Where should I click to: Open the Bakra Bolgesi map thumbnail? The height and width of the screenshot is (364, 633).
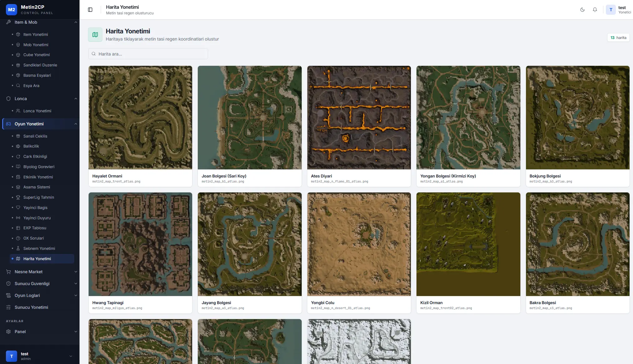pyautogui.click(x=578, y=244)
